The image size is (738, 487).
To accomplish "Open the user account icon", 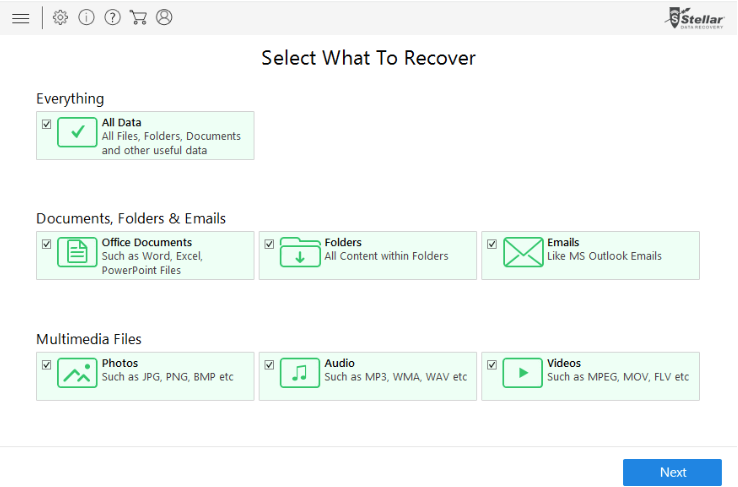I will click(164, 17).
